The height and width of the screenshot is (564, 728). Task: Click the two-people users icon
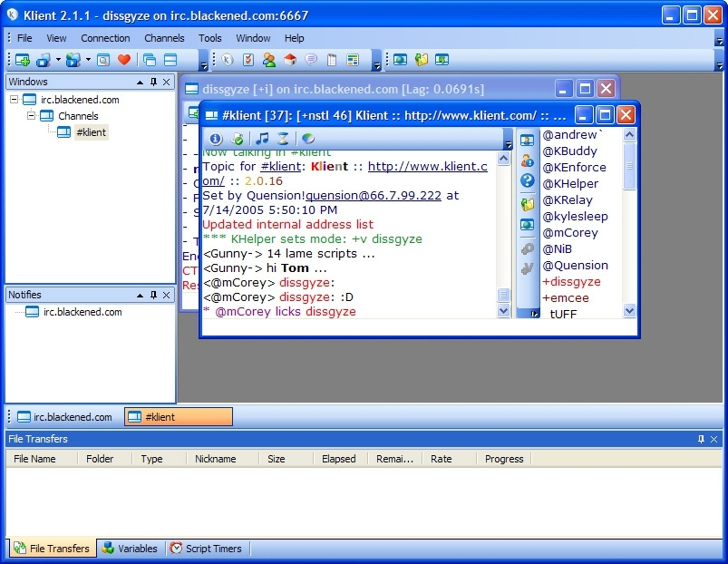[269, 60]
